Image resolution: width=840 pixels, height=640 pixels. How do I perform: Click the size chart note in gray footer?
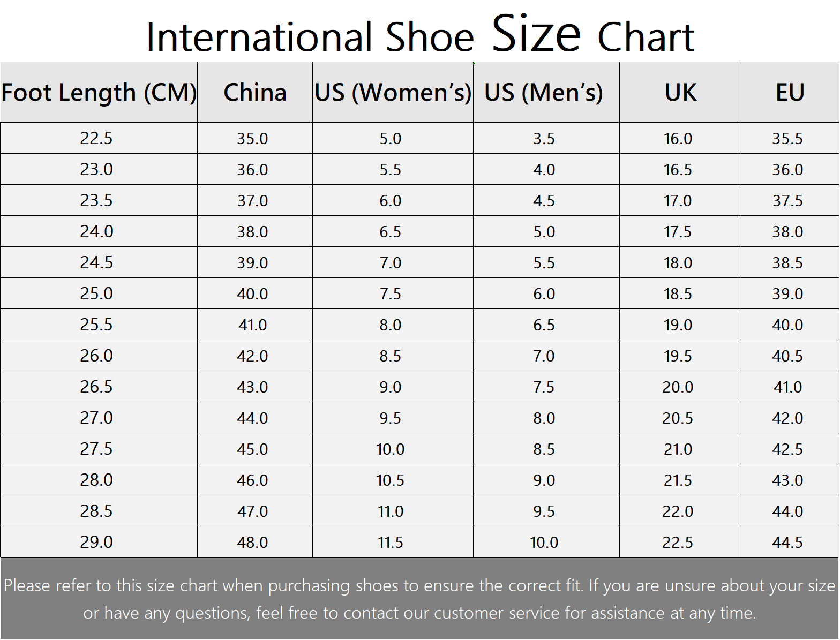point(419,599)
